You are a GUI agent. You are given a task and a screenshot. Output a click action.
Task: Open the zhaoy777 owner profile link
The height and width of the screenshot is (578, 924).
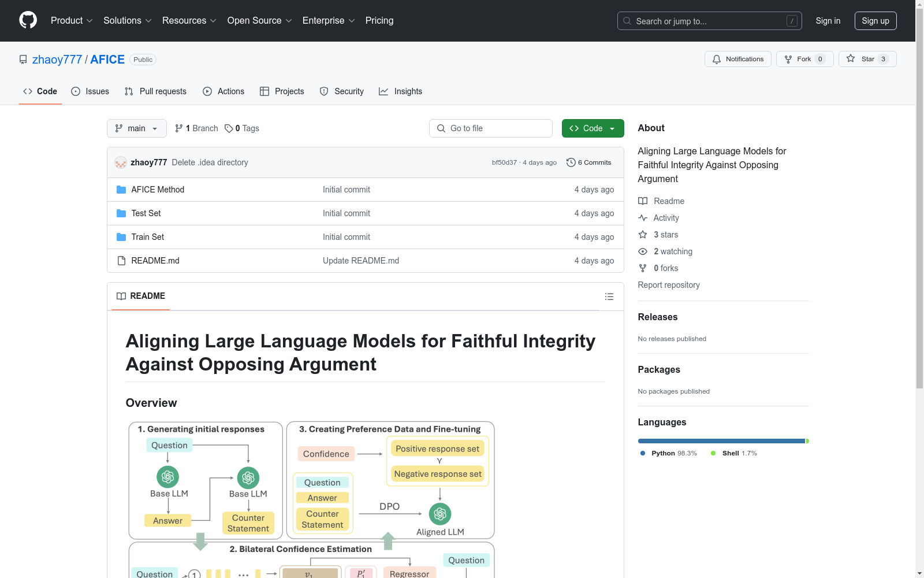[x=57, y=60]
